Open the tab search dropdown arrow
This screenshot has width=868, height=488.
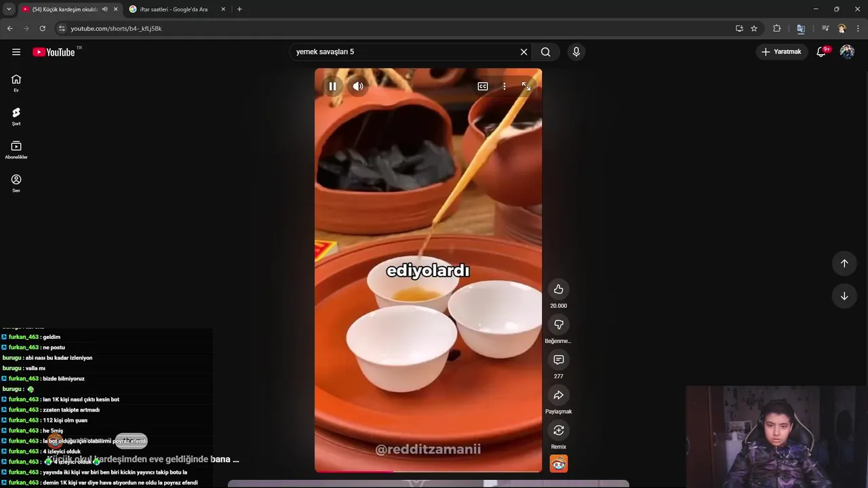(9, 9)
